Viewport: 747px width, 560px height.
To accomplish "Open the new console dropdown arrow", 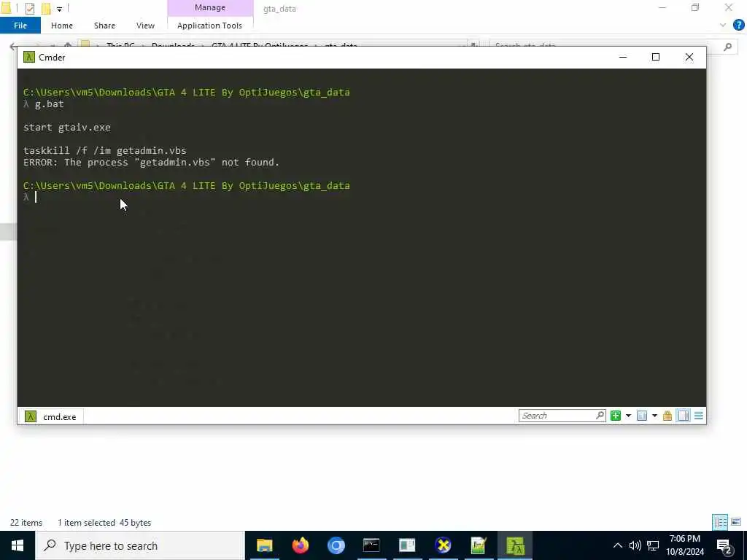I will tap(628, 416).
